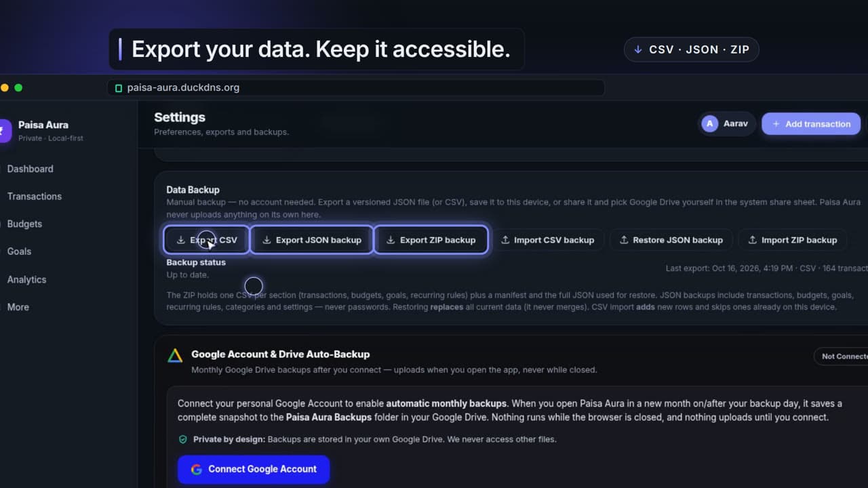This screenshot has height=488, width=868.
Task: Click Import CSV backup button
Action: [x=547, y=240]
